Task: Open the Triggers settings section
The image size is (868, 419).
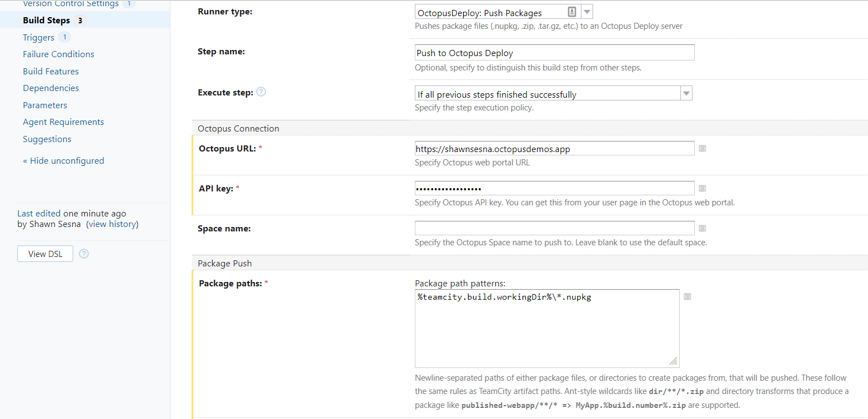Action: [x=38, y=38]
